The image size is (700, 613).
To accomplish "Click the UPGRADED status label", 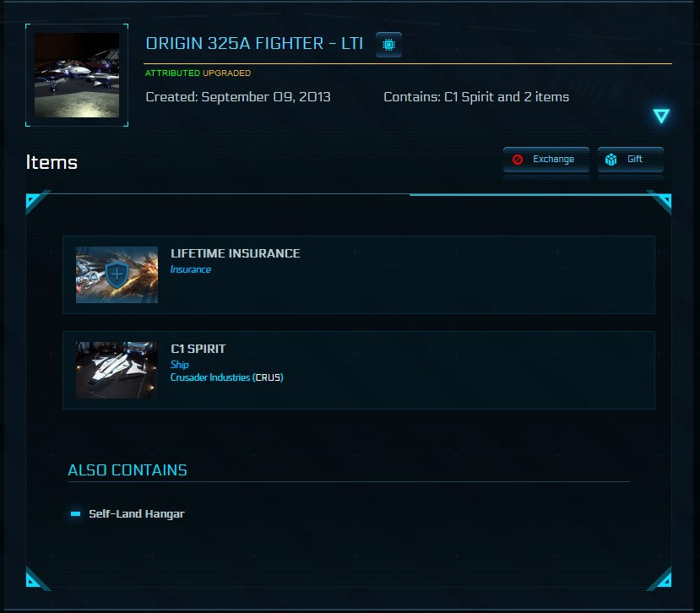I will [226, 73].
